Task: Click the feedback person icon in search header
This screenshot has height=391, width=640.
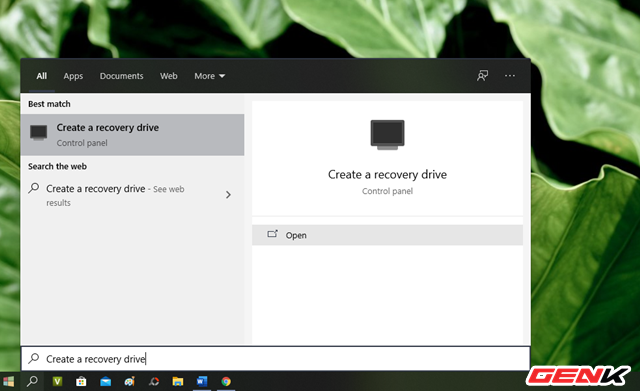Action: coord(482,76)
